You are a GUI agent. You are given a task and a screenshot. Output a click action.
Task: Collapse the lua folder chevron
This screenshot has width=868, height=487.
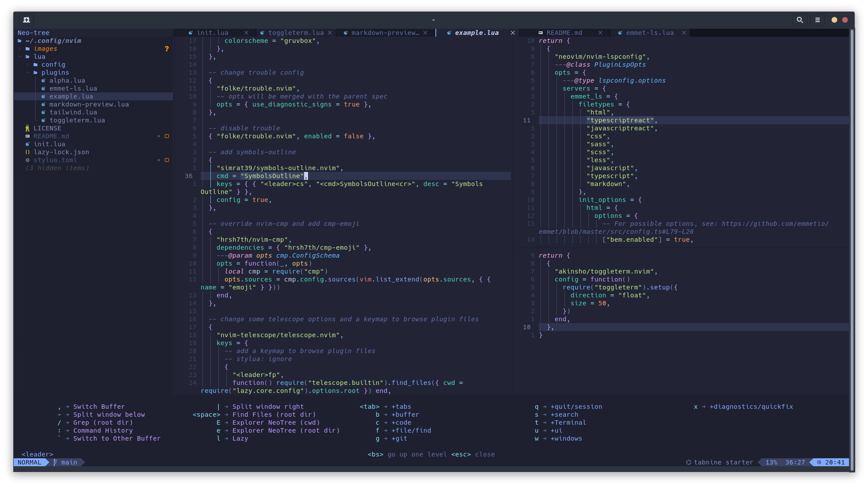19,57
